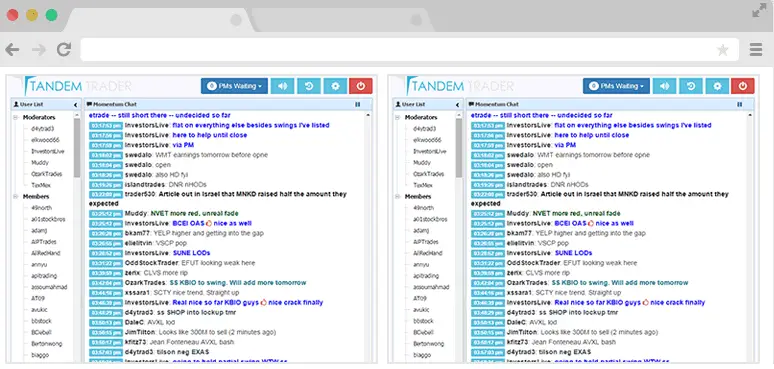Click red power button in right panel
Screen dimensions: 774x369
pos(743,86)
